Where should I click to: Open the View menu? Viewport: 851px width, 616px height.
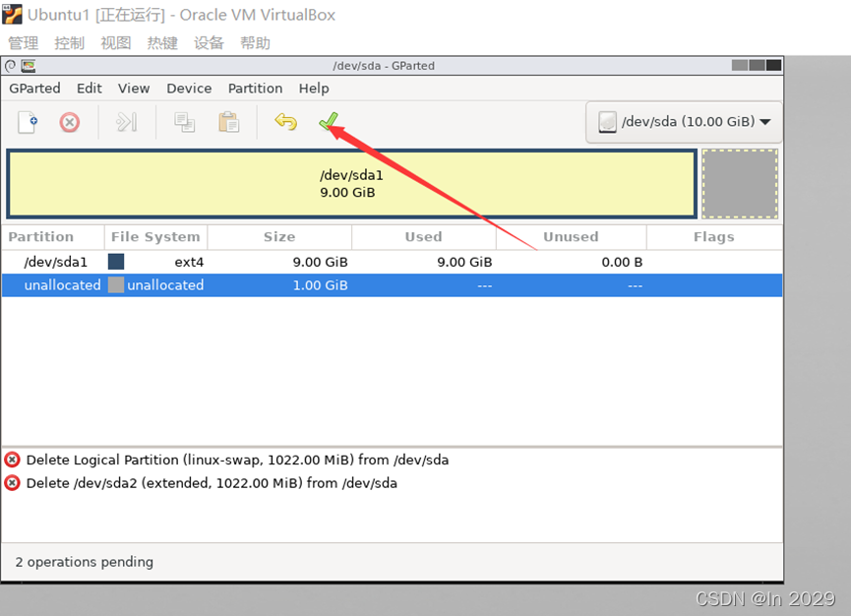coord(134,89)
